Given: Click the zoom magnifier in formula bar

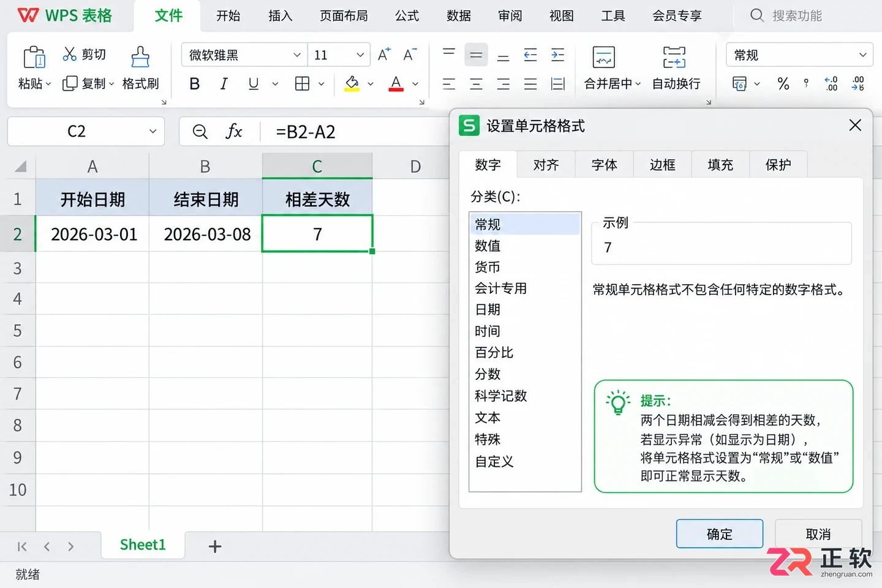Looking at the screenshot, I should 200,131.
